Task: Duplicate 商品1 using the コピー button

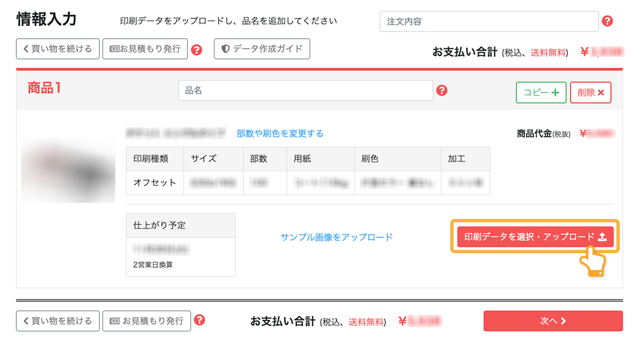Action: tap(541, 92)
